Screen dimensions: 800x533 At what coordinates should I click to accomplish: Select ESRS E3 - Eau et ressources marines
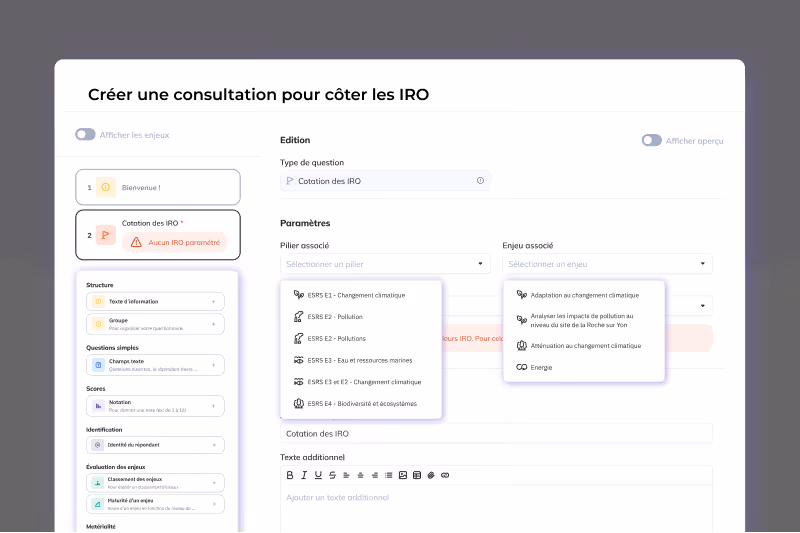click(x=361, y=360)
